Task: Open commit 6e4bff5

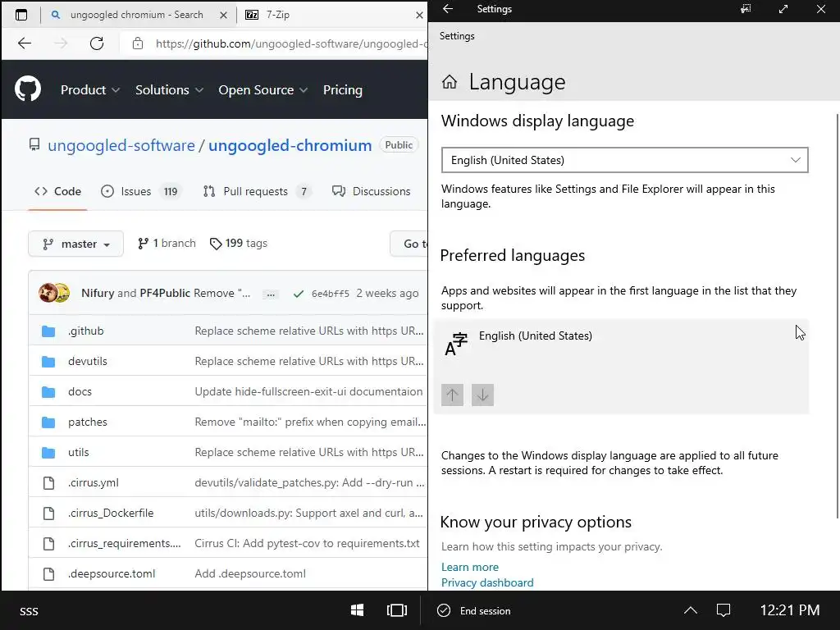Action: point(330,294)
